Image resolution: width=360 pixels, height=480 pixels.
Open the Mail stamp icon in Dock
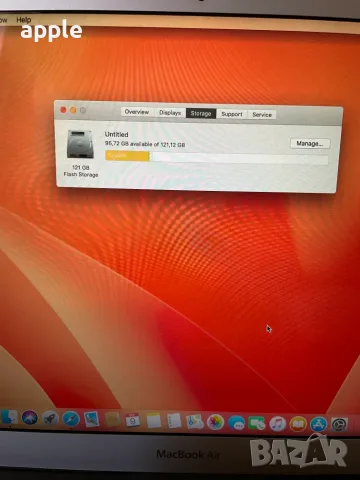tap(91, 419)
